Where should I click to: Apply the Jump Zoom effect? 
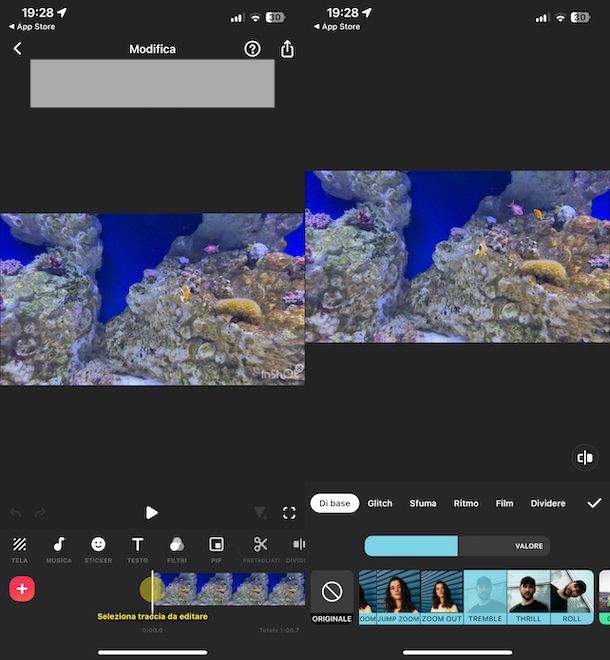398,597
